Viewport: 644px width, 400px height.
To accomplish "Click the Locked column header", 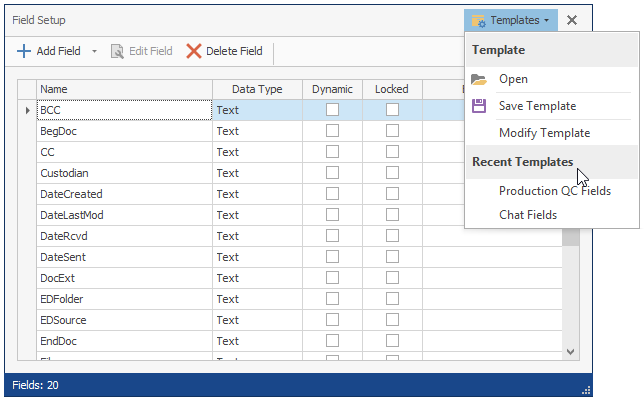I will tap(392, 89).
